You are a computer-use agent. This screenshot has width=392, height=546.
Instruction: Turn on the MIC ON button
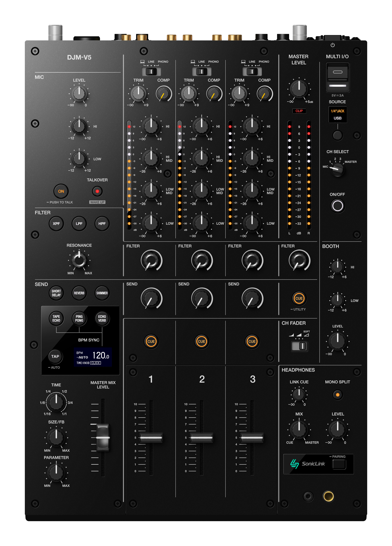61,191
